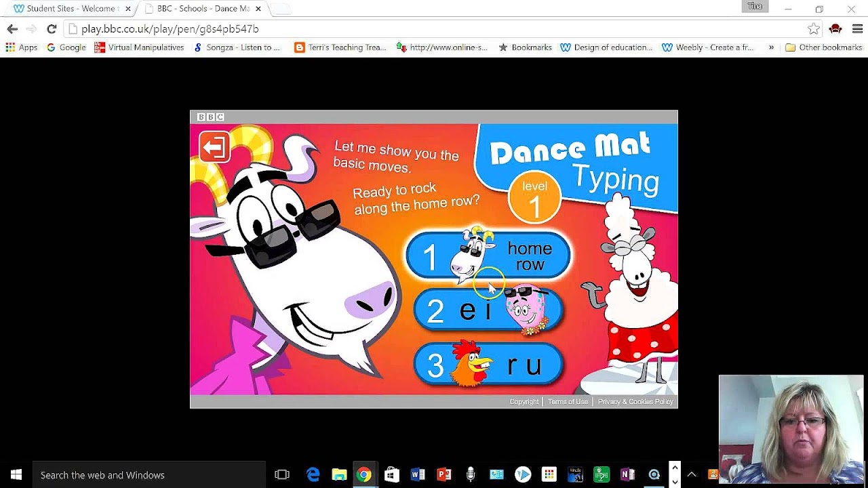Image resolution: width=868 pixels, height=488 pixels.
Task: Open Microsoft Edge from the taskbar
Action: tap(313, 474)
